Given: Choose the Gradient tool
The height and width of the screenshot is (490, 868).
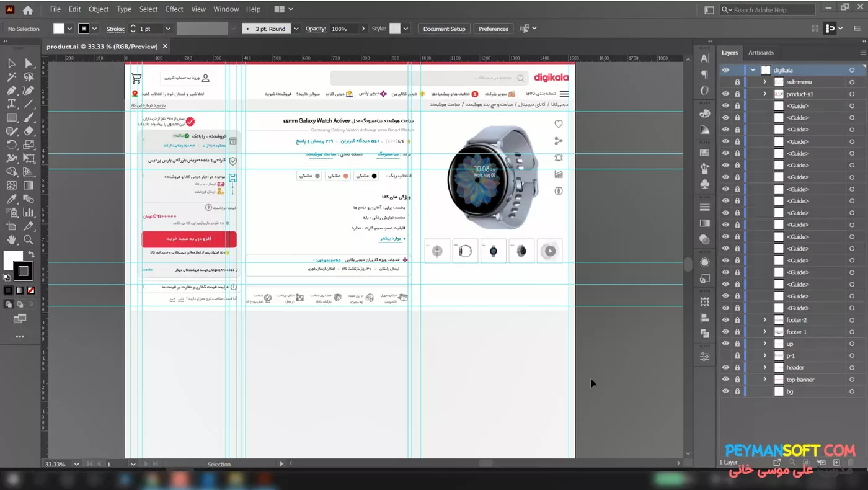Looking at the screenshot, I should [29, 185].
